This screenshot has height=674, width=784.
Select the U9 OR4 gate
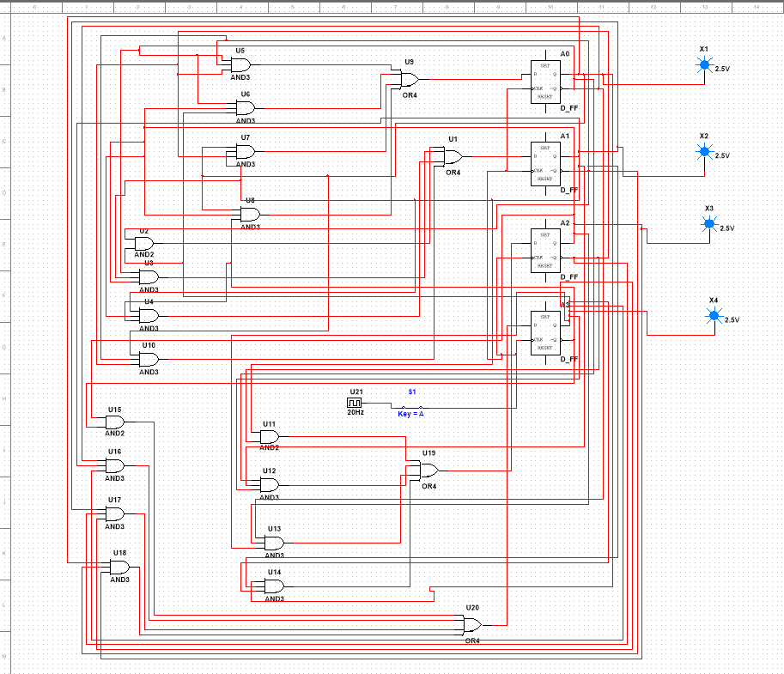coord(410,80)
